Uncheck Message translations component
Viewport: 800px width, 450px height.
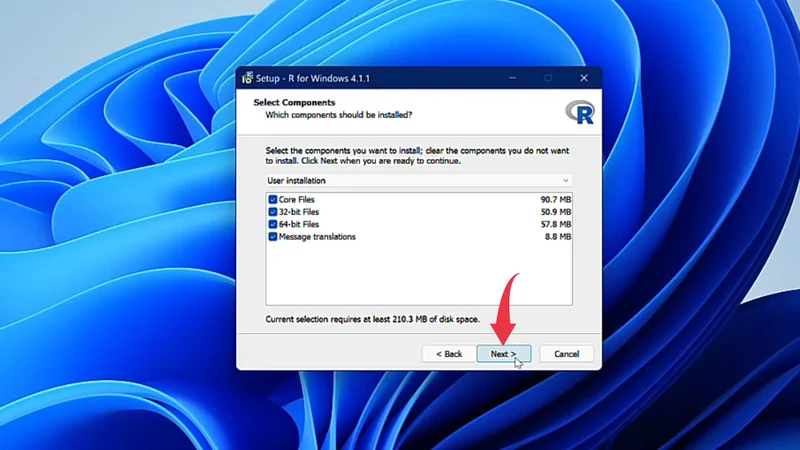pyautogui.click(x=273, y=237)
